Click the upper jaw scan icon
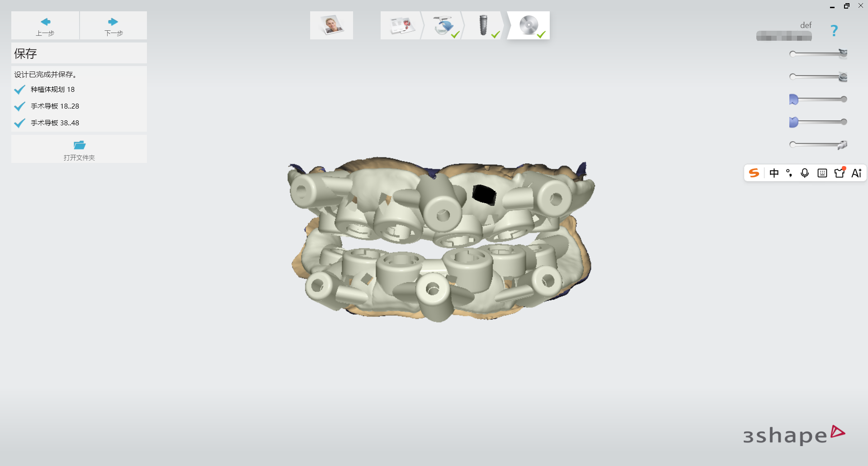Viewport: 868px width, 466px height. coord(843,53)
